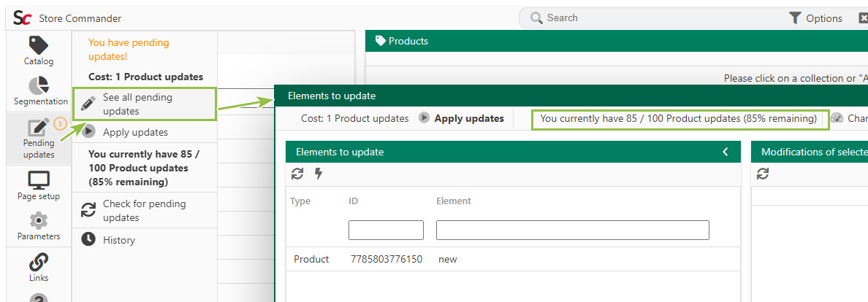Select the Product row 7785803776150
The width and height of the screenshot is (868, 302).
(x=513, y=259)
